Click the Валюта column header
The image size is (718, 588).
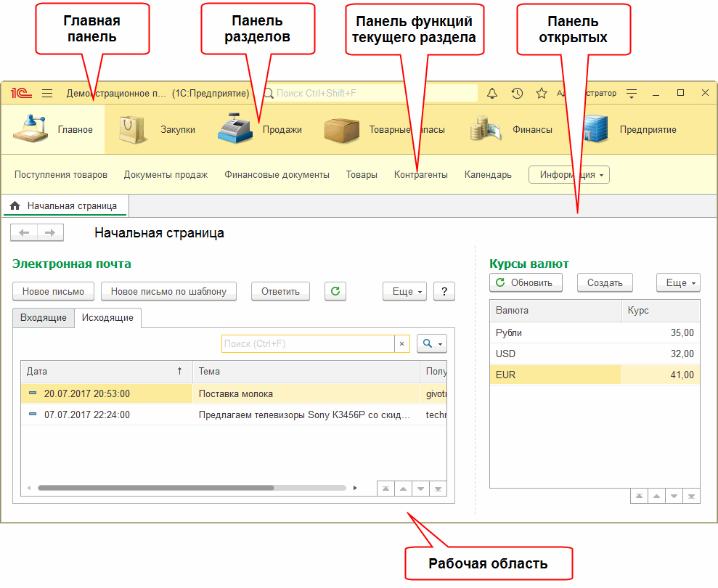pos(555,311)
